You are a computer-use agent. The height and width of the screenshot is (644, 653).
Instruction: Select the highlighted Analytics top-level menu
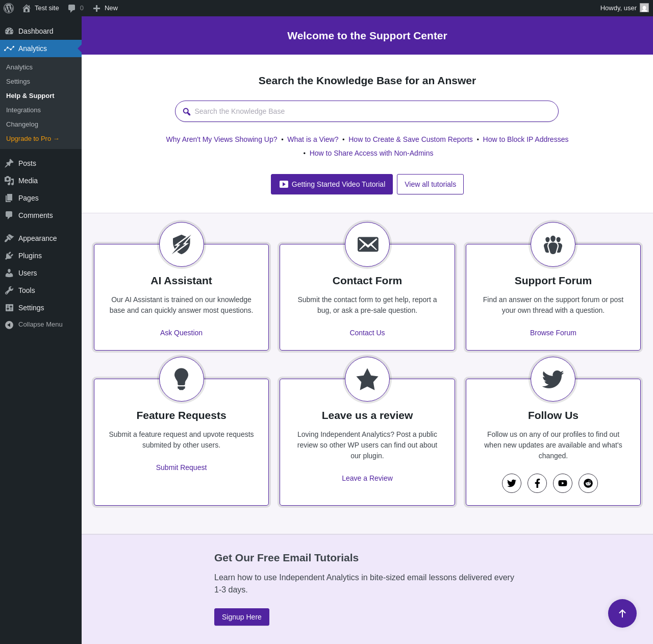pos(41,48)
